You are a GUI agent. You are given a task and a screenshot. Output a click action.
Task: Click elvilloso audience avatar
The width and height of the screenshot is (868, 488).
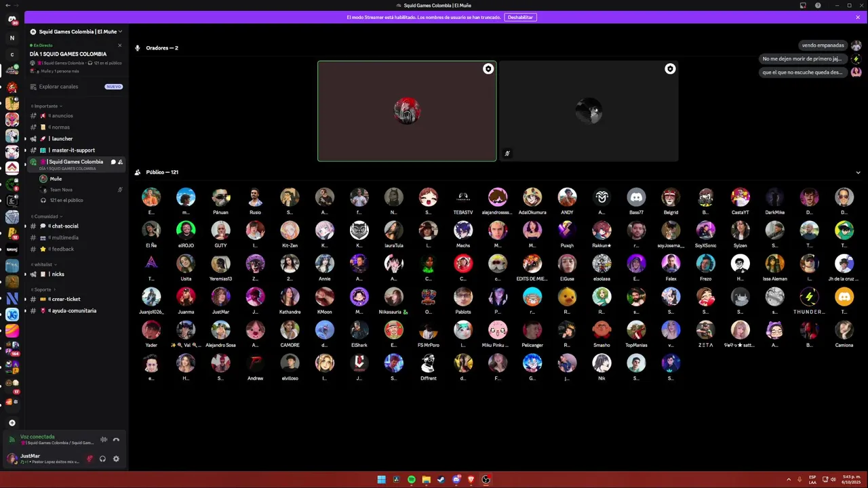(290, 363)
